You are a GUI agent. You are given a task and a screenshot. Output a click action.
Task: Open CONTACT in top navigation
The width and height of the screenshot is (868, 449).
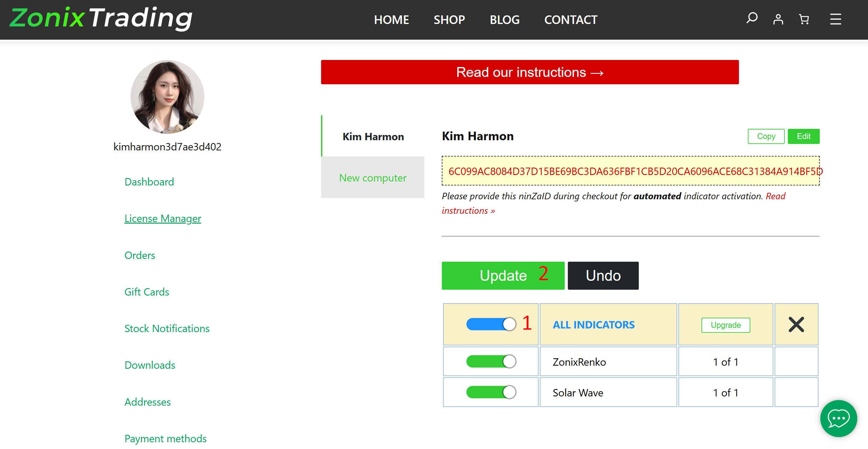[571, 20]
